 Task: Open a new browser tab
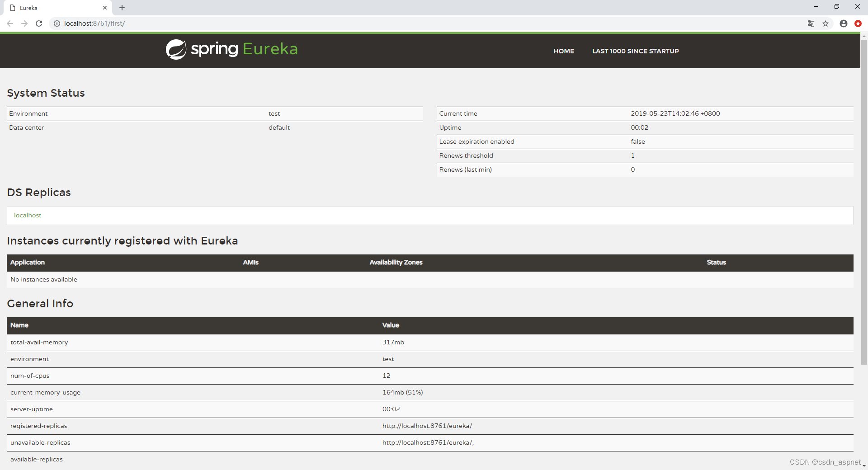click(x=122, y=8)
